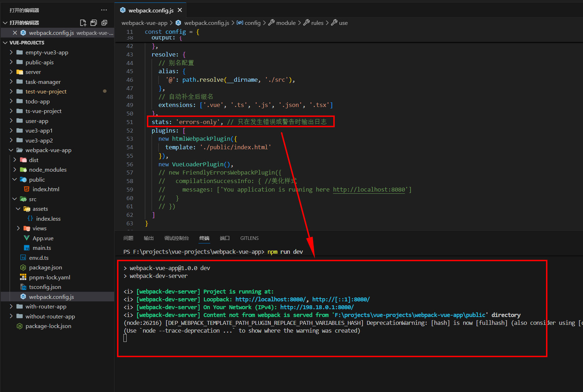Screen dimensions: 583x392
Task: Open the explorer more actions ellipsis
Action: point(104,10)
